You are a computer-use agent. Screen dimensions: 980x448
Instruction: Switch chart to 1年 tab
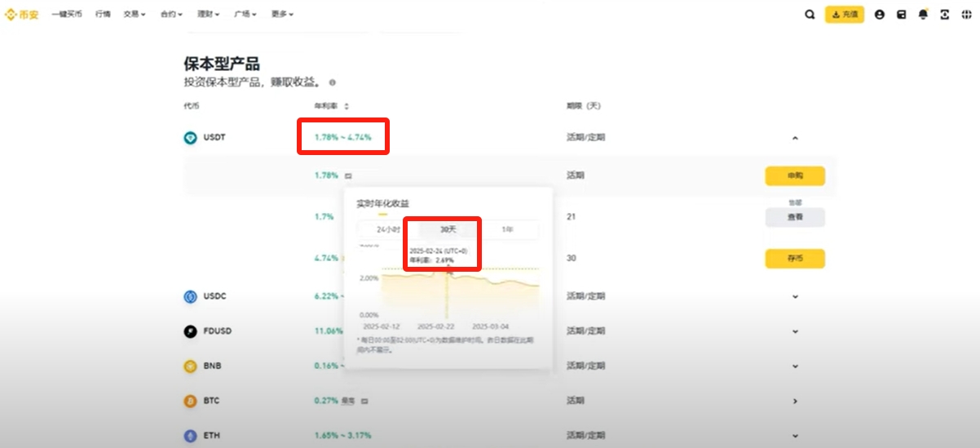508,230
